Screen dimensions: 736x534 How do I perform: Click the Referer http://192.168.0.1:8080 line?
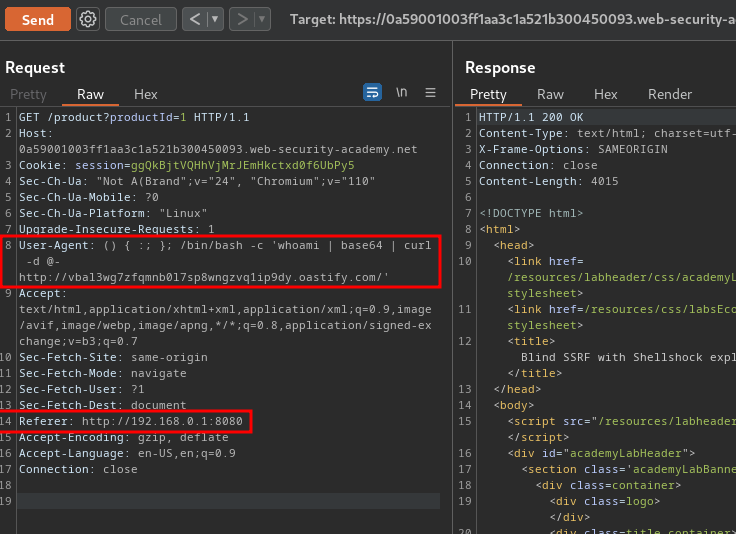tap(130, 421)
